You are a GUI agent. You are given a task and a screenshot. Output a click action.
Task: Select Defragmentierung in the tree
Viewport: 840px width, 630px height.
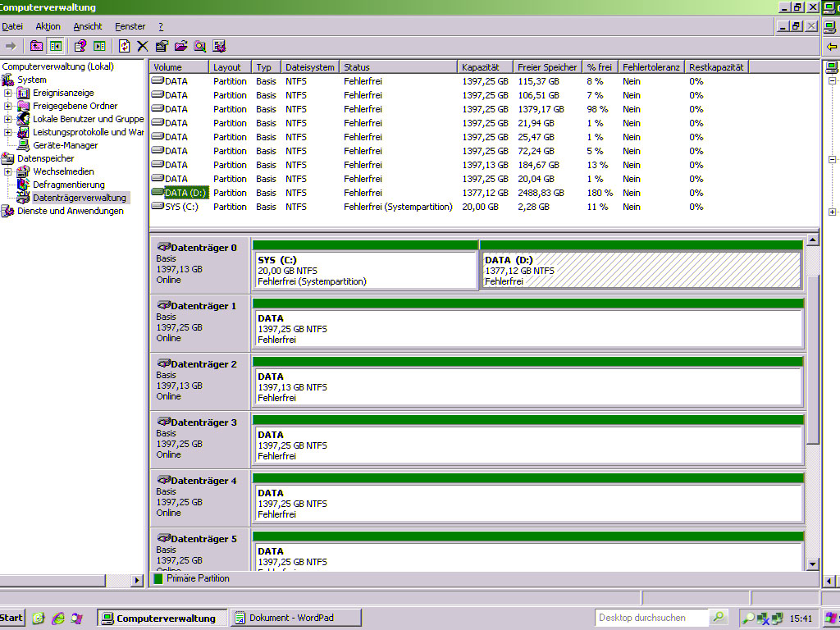tap(68, 185)
